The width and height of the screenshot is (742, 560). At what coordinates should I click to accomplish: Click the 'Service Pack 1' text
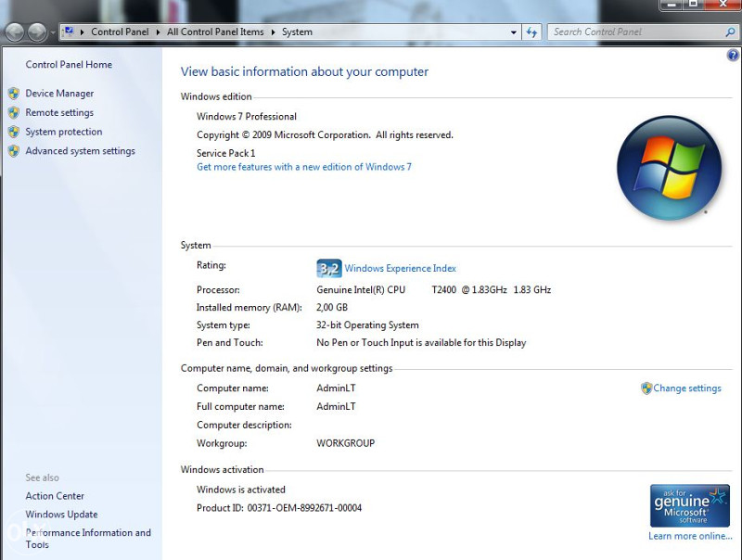225,153
